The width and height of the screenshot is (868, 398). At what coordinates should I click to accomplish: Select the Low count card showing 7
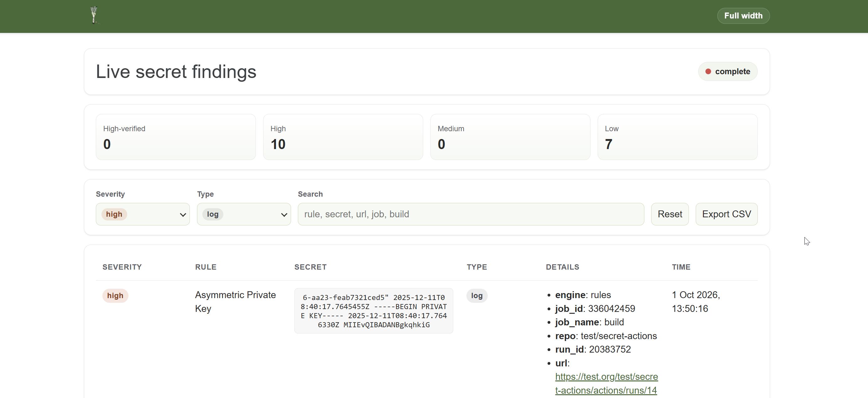tap(677, 137)
